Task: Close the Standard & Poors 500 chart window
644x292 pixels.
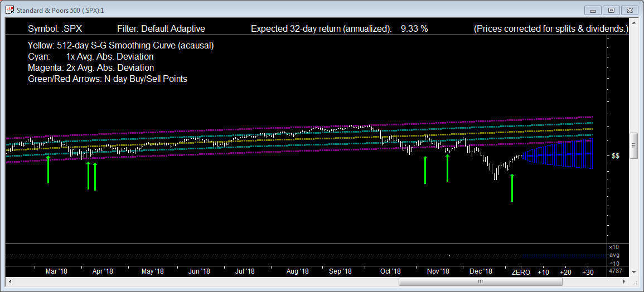Action: click(629, 10)
